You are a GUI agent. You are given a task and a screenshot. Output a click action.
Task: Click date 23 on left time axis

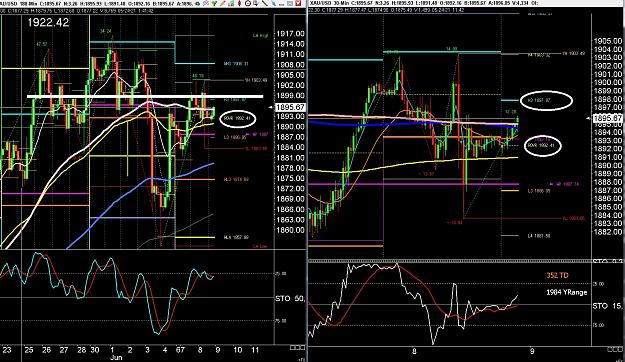(x=7, y=350)
